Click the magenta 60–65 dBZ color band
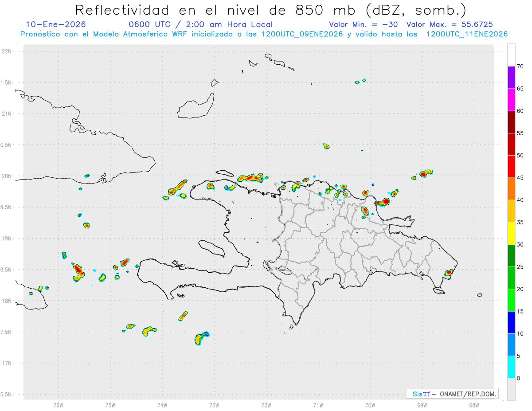 511,100
